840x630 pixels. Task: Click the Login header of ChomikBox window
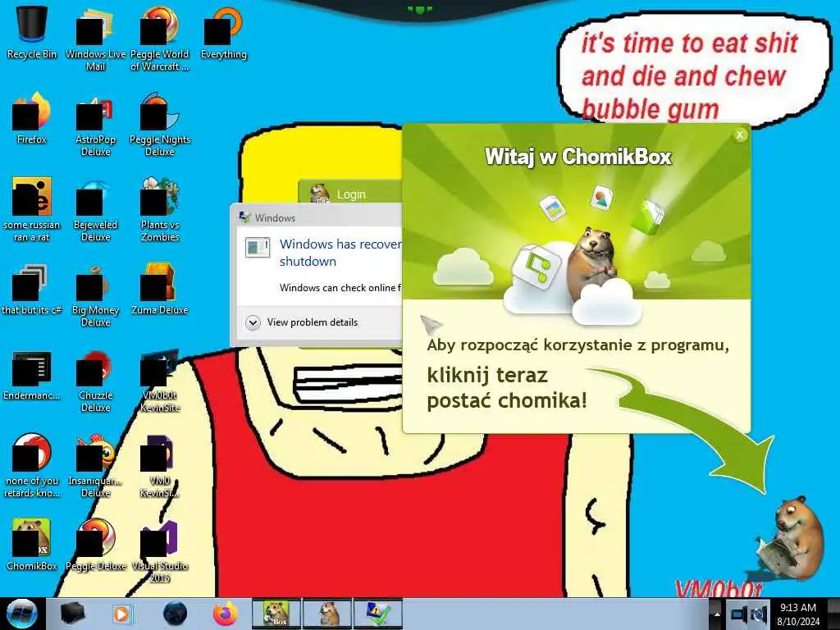tap(351, 194)
